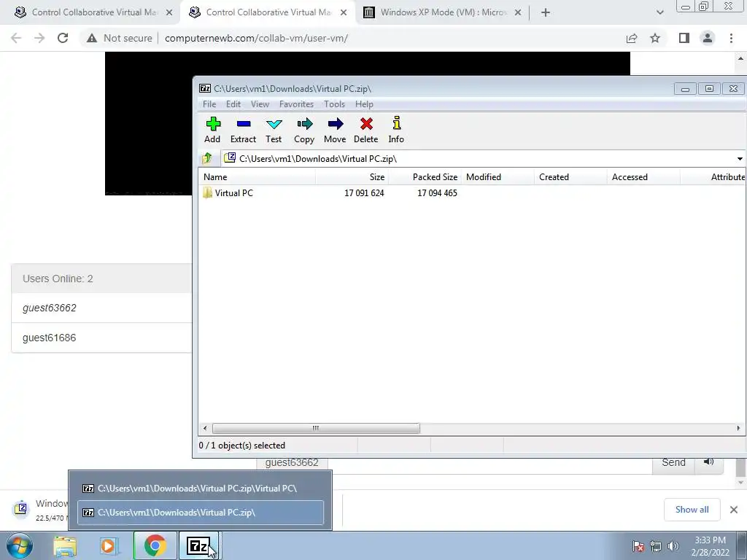The height and width of the screenshot is (560, 747).
Task: Expand the 7-Zip address path dropdown
Action: pyautogui.click(x=740, y=158)
